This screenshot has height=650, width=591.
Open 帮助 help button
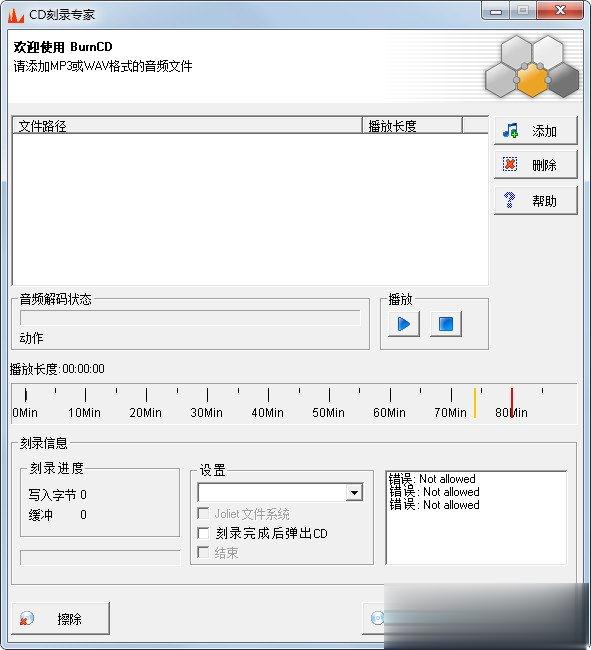pos(535,201)
